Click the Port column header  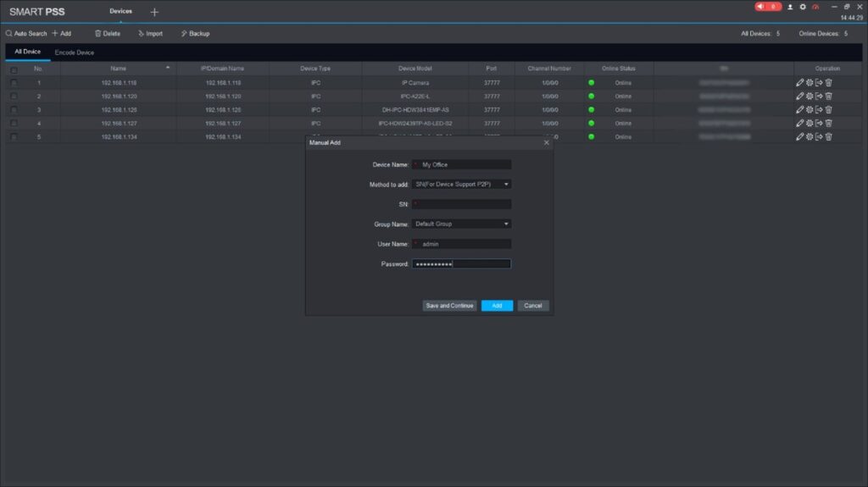coord(492,69)
